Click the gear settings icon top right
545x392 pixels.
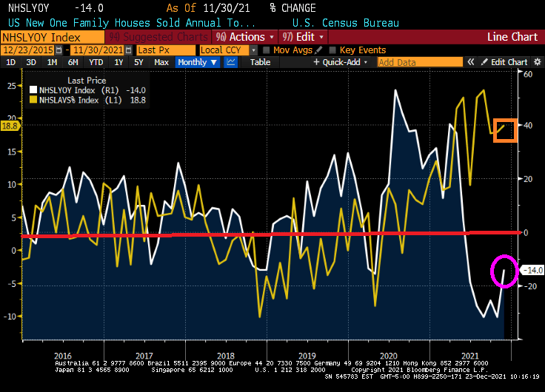536,62
